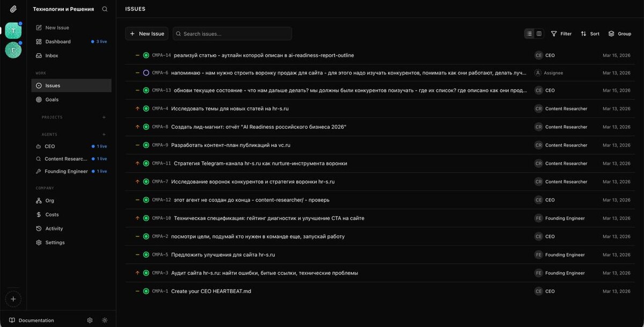Screen dimensions: 644x327
Task: Change priority icon of CMPA-12
Action: coord(137,200)
